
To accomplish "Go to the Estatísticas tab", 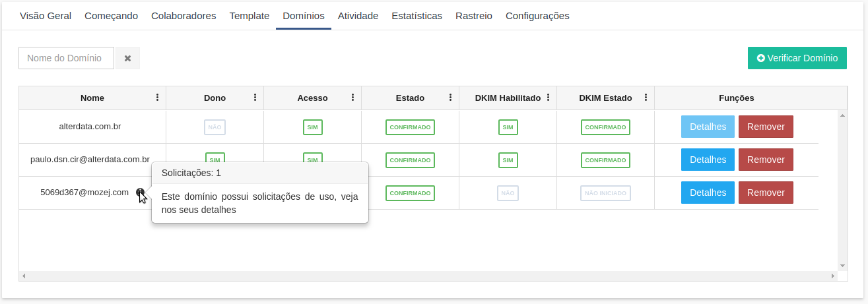I will (417, 16).
